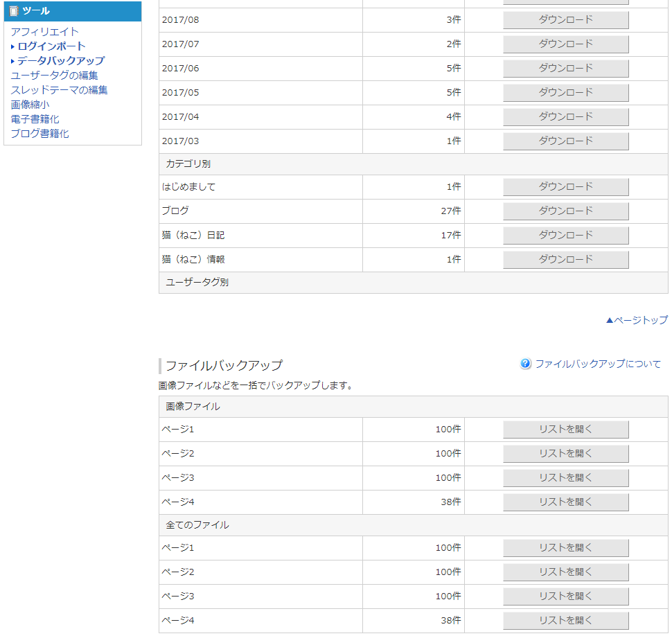Download the ブログ category backup

[566, 211]
